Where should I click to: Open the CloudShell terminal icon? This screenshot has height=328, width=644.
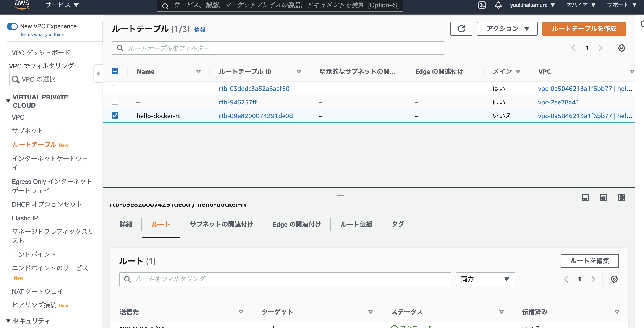[x=482, y=5]
